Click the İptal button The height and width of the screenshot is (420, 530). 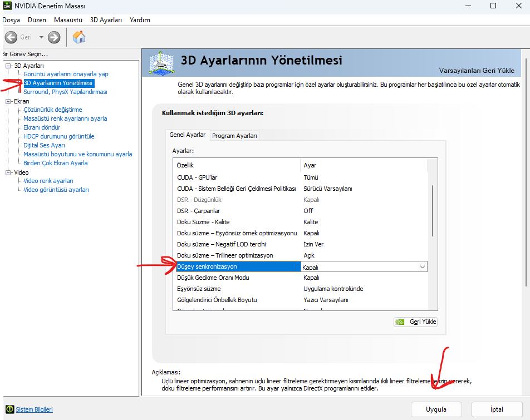(x=497, y=409)
